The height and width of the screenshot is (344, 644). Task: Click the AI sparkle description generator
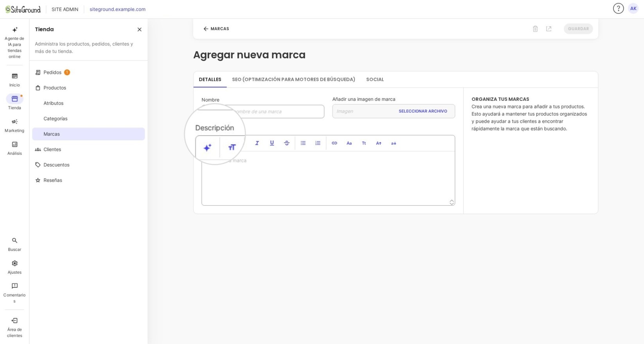[207, 147]
